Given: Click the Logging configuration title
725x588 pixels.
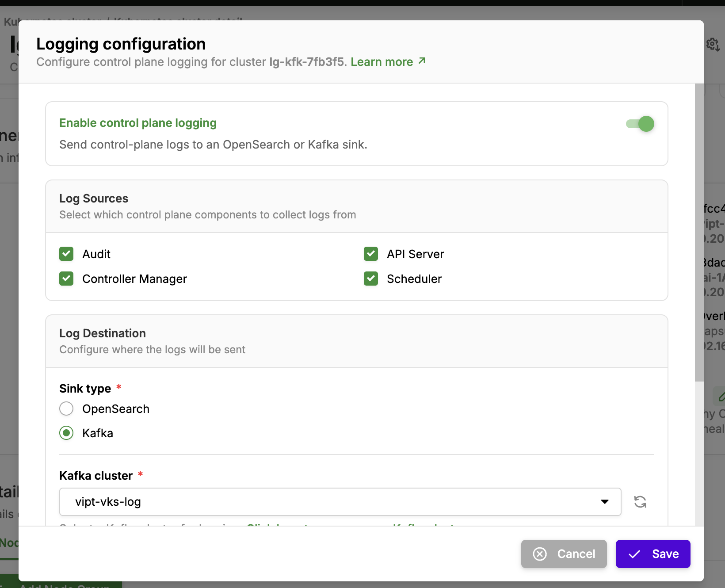Looking at the screenshot, I should 121,44.
